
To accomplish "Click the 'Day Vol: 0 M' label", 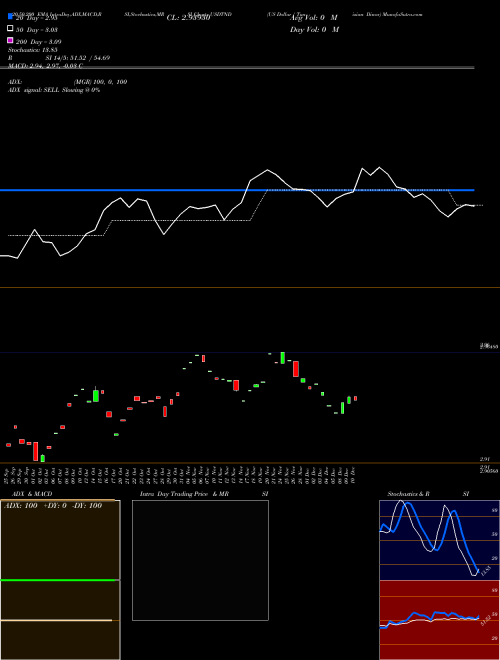I will 314,29.
